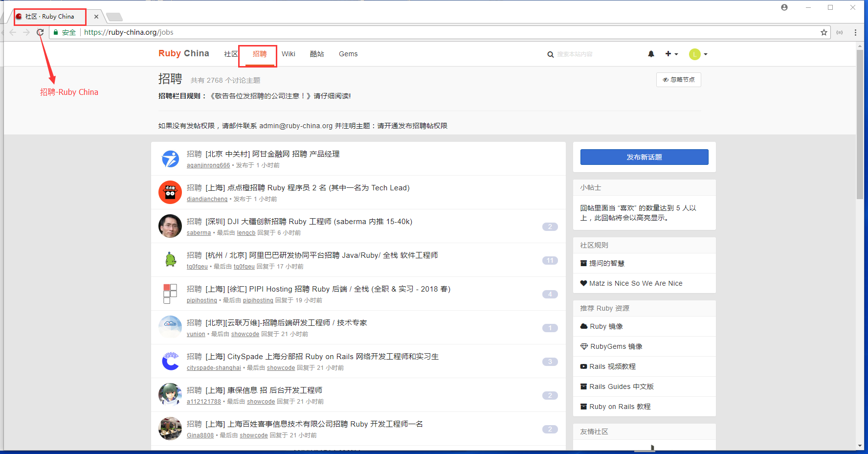Screen dimensions: 868x454
Task: Open the 敬告各位发招聘的公司注意 rules link
Action: [x=260, y=96]
